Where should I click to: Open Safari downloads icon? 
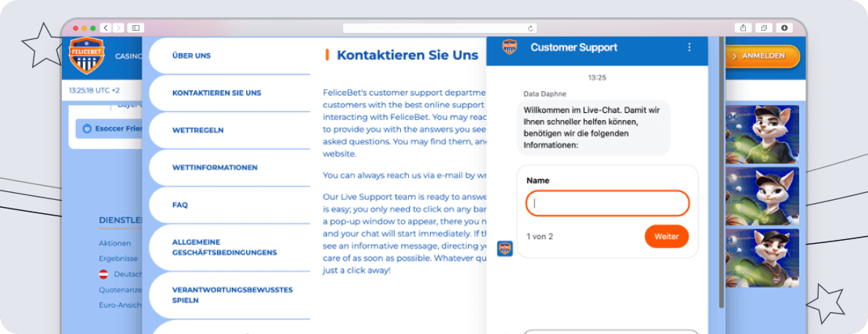(784, 27)
